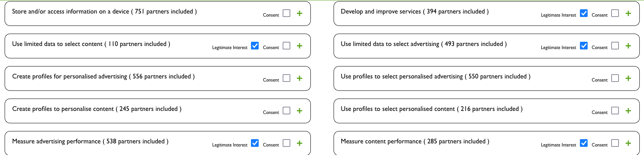This screenshot has height=160, width=644.
Task: Expand Create profiles to personalise content
Action: point(299,111)
